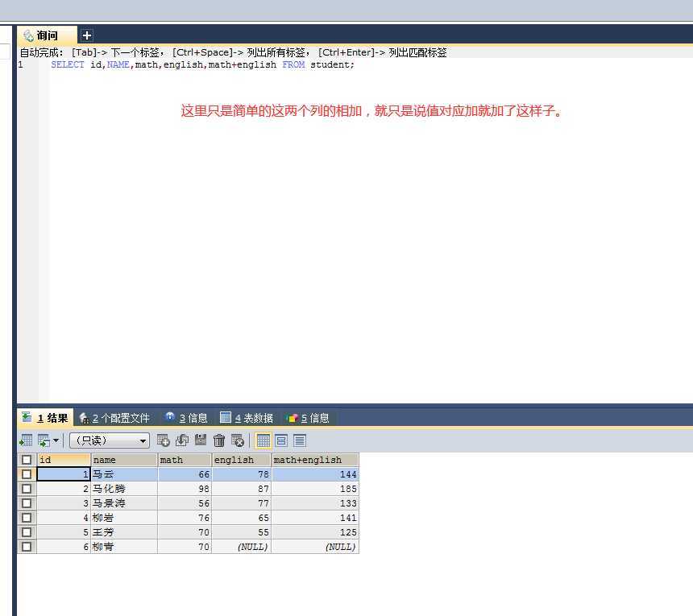Select the english value 78

click(x=241, y=474)
